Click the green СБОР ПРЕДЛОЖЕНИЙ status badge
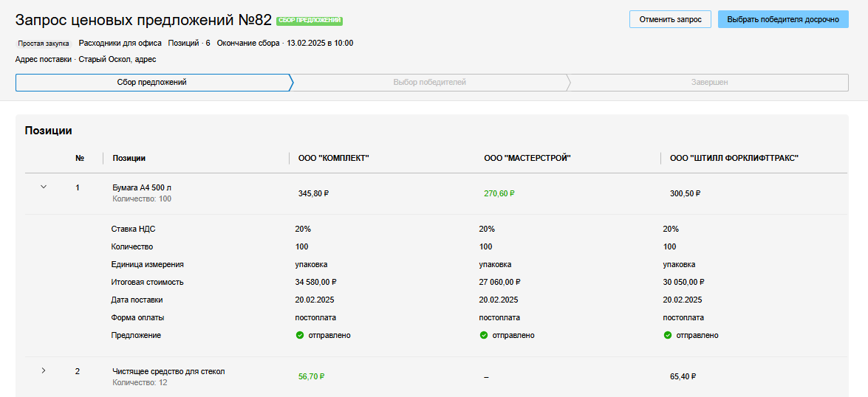868x397 pixels. (x=310, y=21)
